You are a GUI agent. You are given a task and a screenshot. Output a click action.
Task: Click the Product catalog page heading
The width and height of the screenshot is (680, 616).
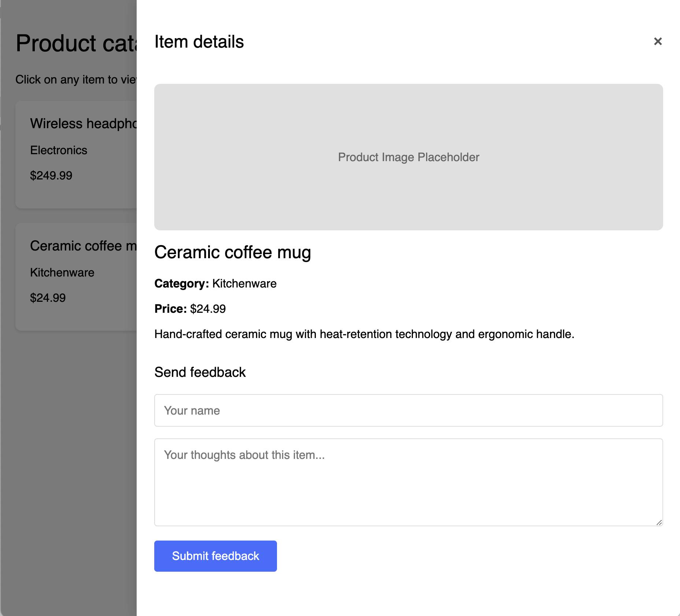coord(76,43)
